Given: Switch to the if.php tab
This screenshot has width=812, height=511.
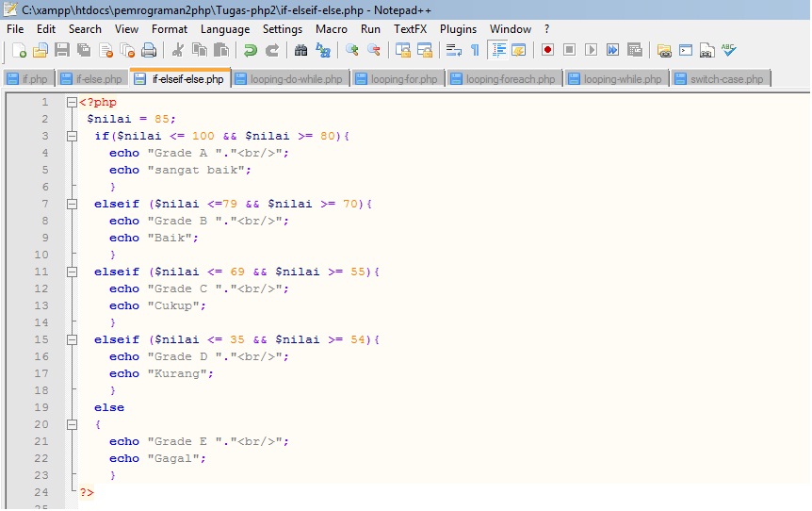Looking at the screenshot, I should [x=28, y=79].
